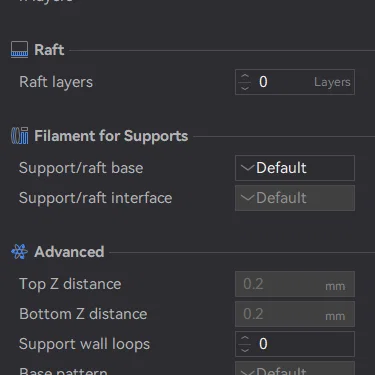Click the Raft section heading
This screenshot has width=375, height=375.
49,50
